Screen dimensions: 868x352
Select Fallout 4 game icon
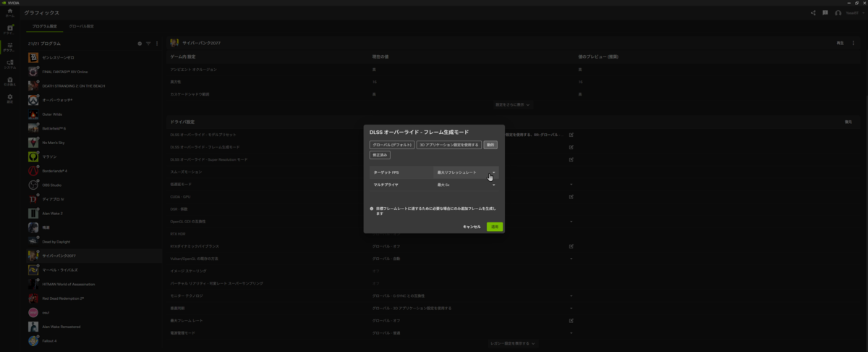point(33,340)
